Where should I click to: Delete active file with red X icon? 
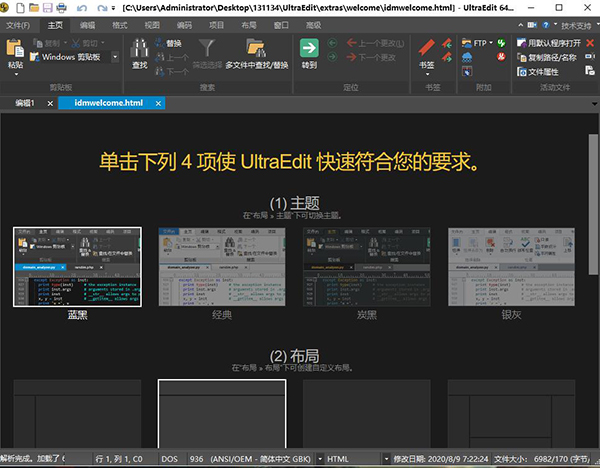(590, 43)
